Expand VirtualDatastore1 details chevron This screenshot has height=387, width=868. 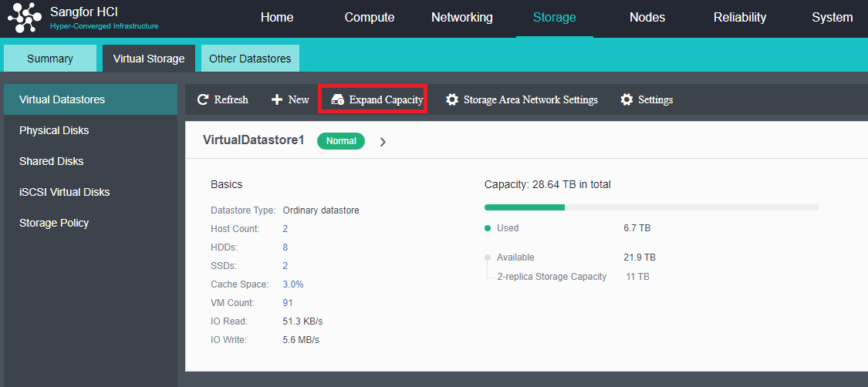[383, 142]
